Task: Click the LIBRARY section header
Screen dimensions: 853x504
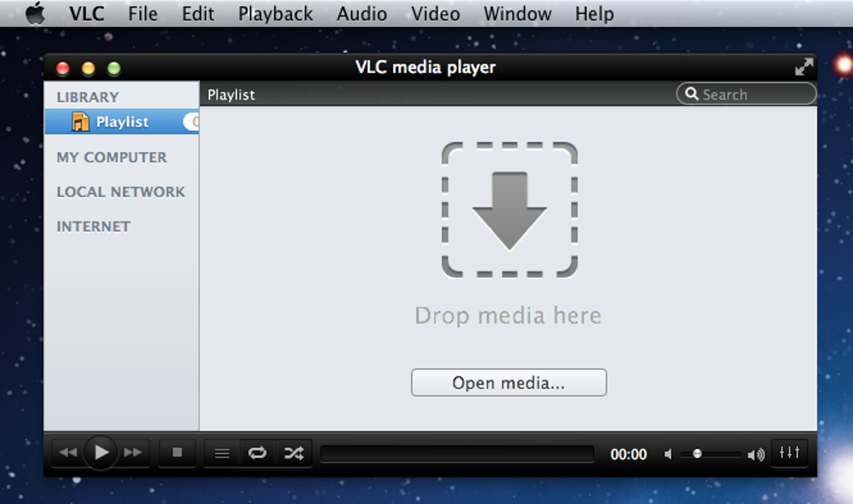Action: 88,97
